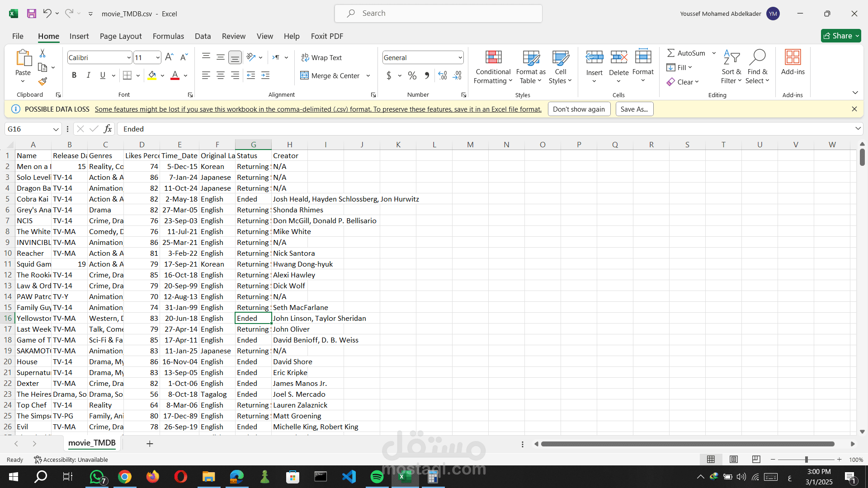
Task: Click the Format Painter brush icon
Action: point(42,82)
